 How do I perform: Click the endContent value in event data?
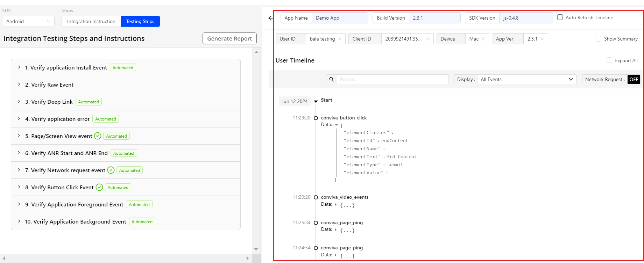395,140
